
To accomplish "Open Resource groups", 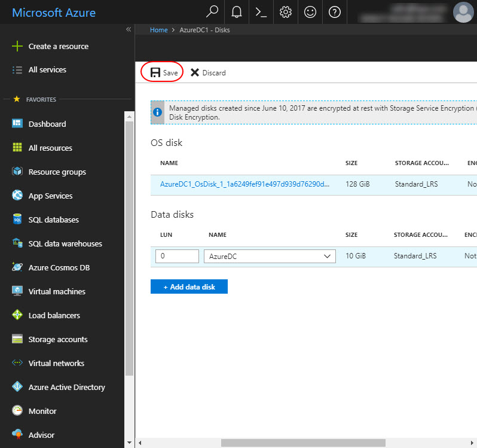I will 57,172.
